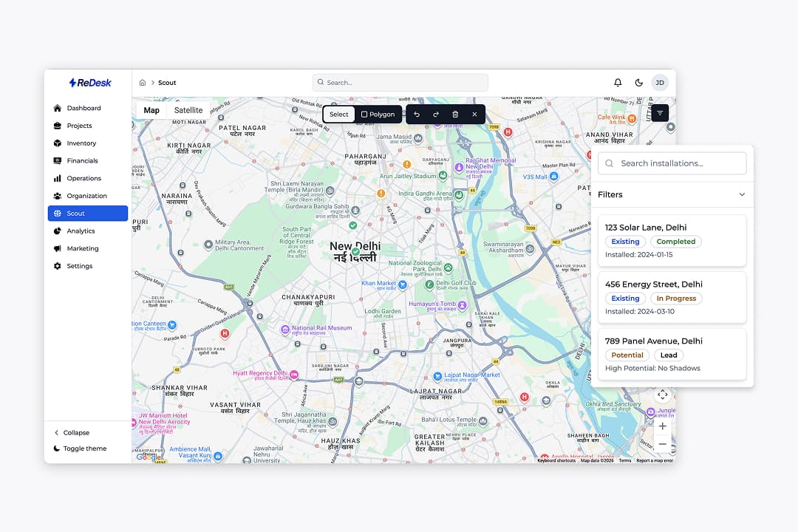Open 789 Panel Avenue, Delhi card
The image size is (798, 532).
pyautogui.click(x=672, y=354)
